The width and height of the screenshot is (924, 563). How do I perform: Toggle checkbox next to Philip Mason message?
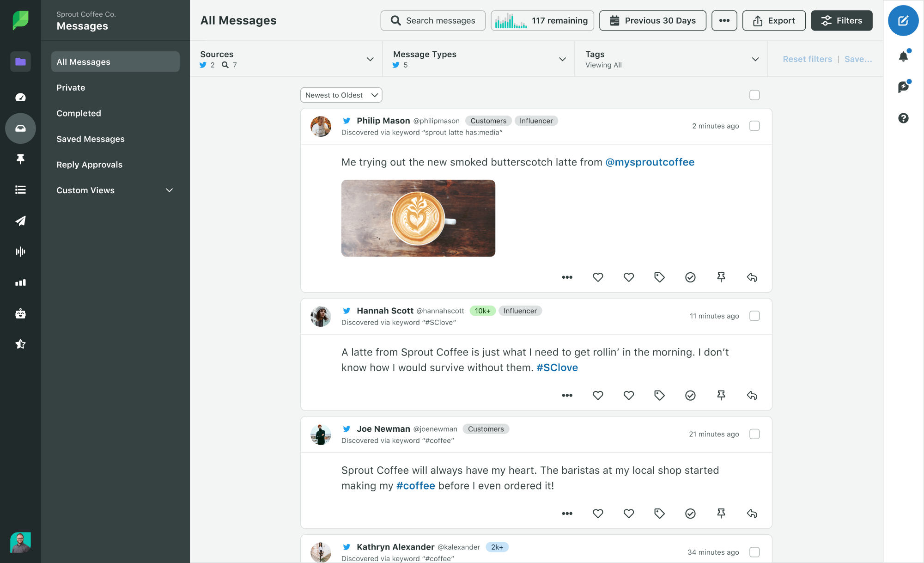tap(754, 125)
